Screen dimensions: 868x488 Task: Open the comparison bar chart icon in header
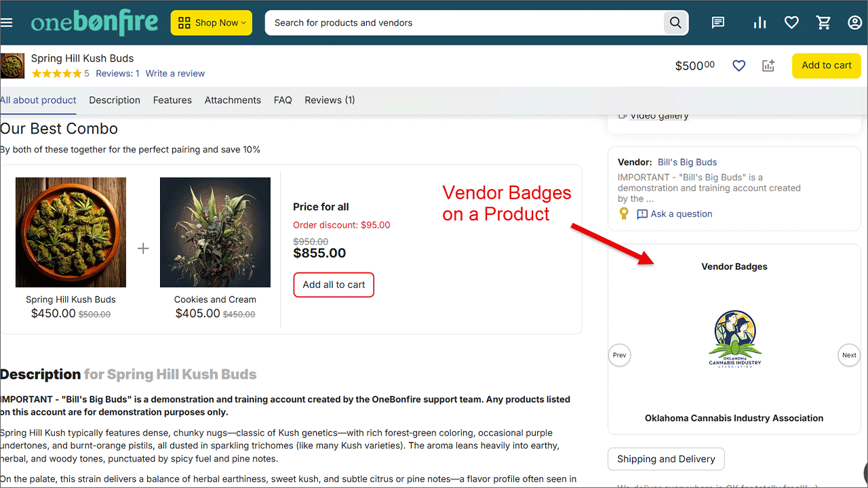click(759, 22)
